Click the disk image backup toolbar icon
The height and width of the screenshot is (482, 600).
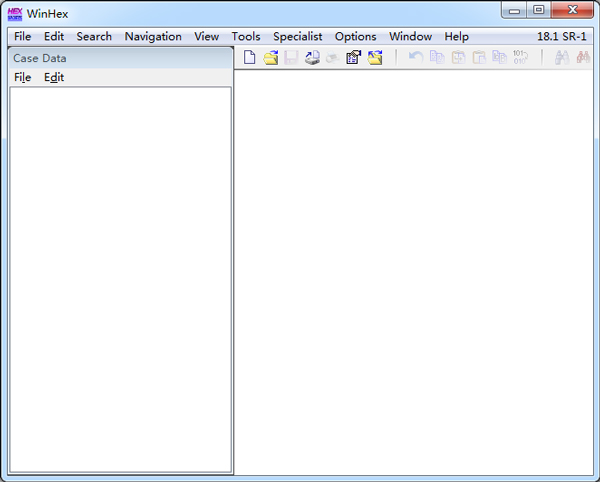(312, 57)
